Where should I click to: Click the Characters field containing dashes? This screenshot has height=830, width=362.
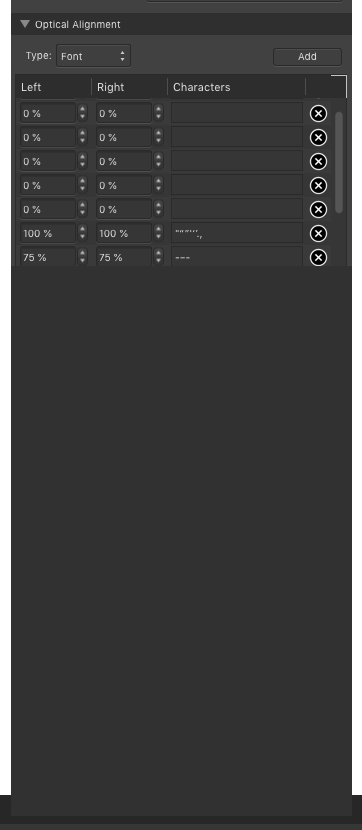pos(237,257)
